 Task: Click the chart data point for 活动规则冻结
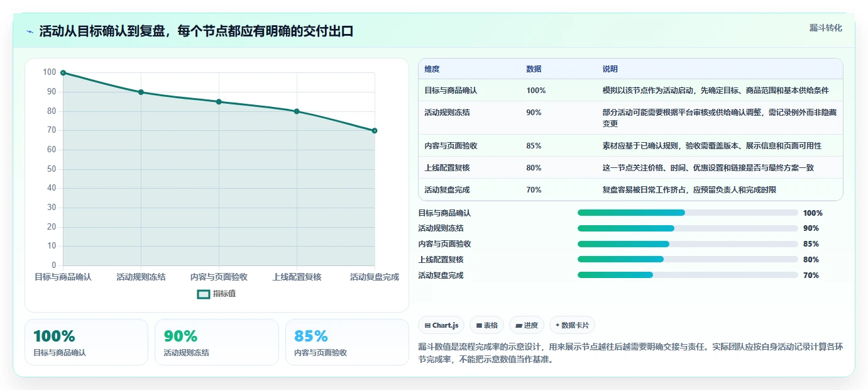141,92
